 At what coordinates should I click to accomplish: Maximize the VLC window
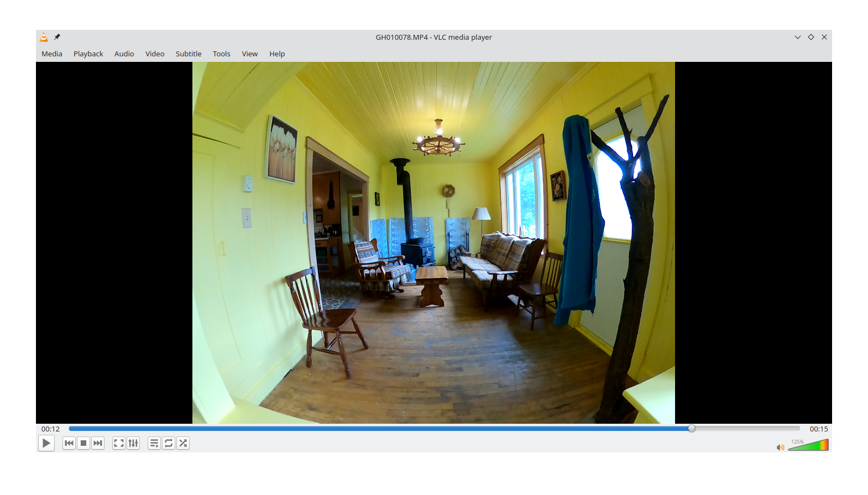click(x=811, y=37)
